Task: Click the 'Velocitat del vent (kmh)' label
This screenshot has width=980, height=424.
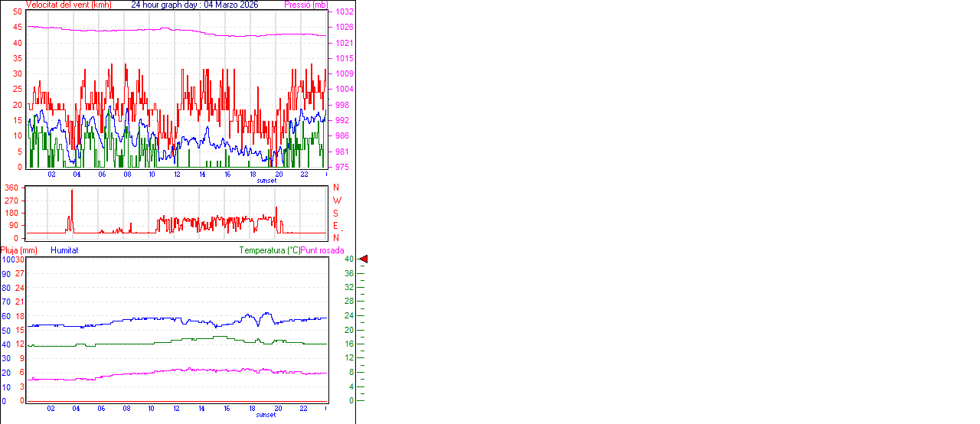Action: (x=69, y=5)
